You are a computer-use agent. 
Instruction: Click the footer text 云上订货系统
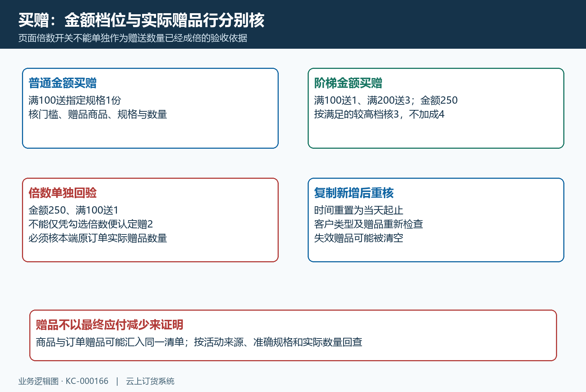(x=150, y=381)
